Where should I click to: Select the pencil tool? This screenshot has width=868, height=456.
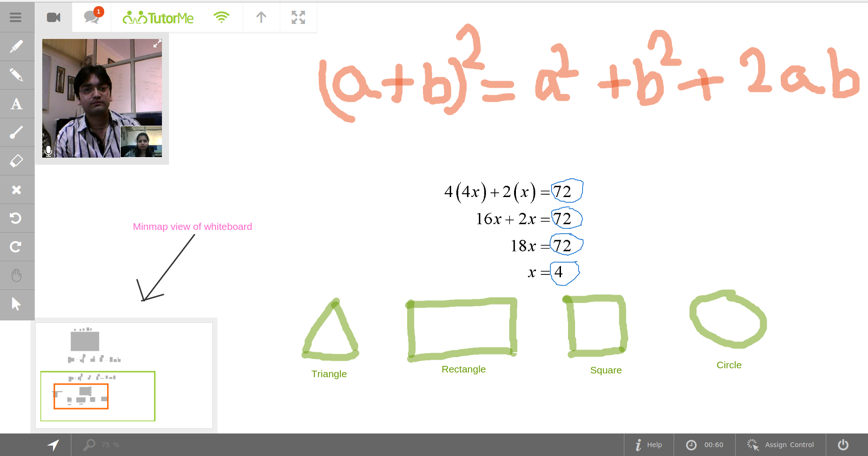click(x=16, y=75)
